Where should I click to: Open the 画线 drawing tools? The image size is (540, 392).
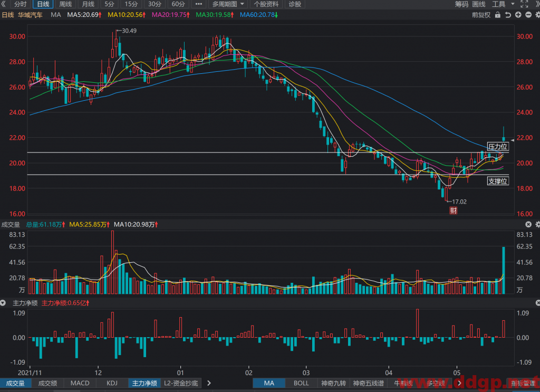click(x=479, y=4)
